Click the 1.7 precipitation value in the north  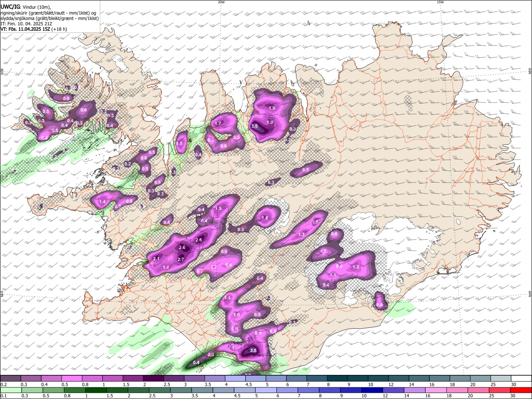pos(218,123)
